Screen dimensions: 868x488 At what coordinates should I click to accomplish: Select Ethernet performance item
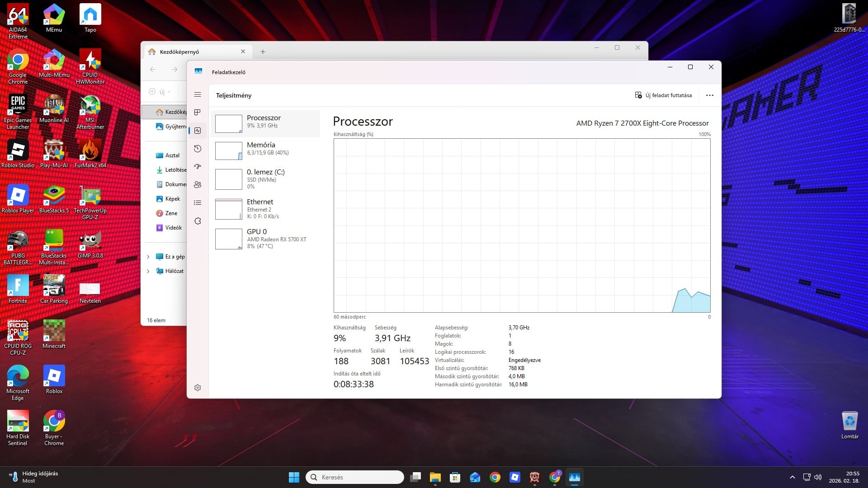click(265, 209)
